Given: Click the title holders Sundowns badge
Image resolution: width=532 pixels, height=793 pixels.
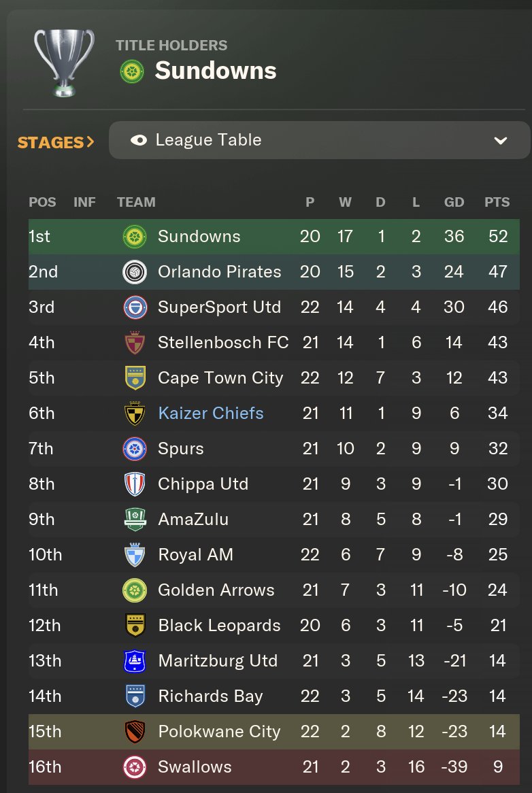Looking at the screenshot, I should click(131, 71).
